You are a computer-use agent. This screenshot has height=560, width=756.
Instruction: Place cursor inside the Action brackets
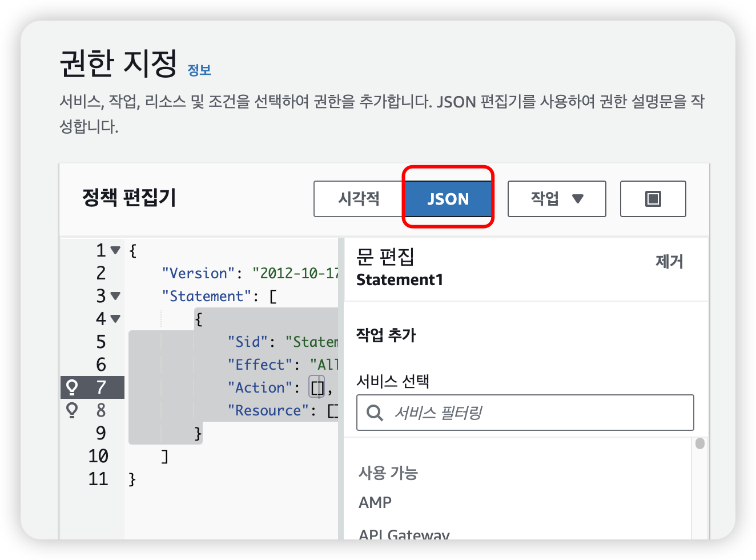(317, 388)
